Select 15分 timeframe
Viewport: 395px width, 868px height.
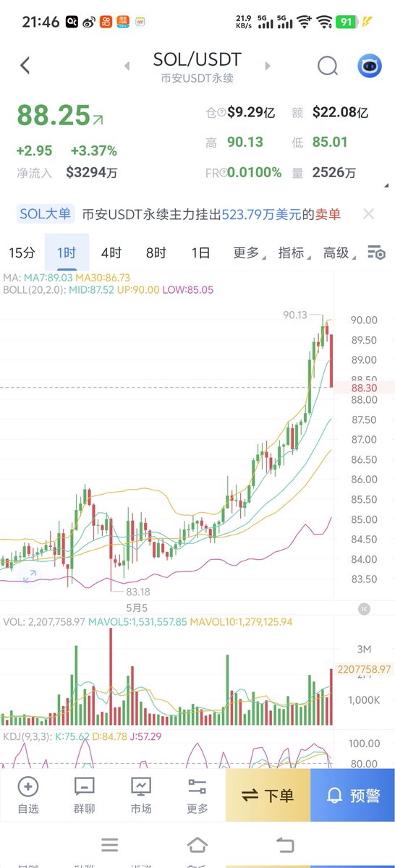(22, 252)
